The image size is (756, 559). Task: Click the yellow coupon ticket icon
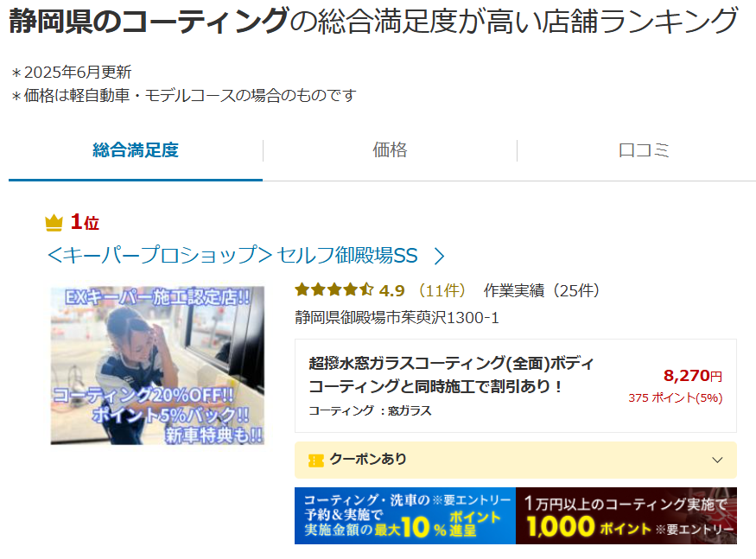(316, 461)
